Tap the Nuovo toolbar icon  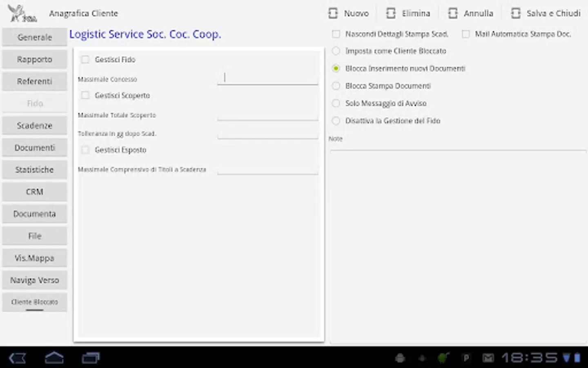click(333, 13)
